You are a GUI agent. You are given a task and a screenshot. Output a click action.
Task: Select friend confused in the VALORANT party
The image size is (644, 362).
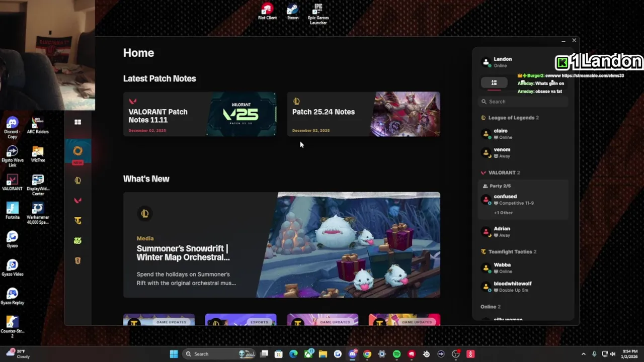point(523,200)
